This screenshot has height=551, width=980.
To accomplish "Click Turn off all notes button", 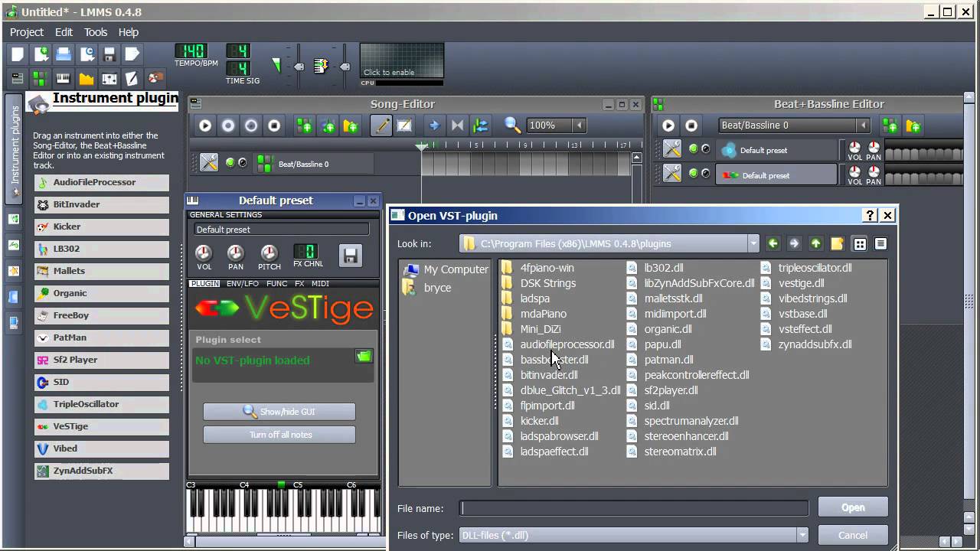I will tap(279, 435).
